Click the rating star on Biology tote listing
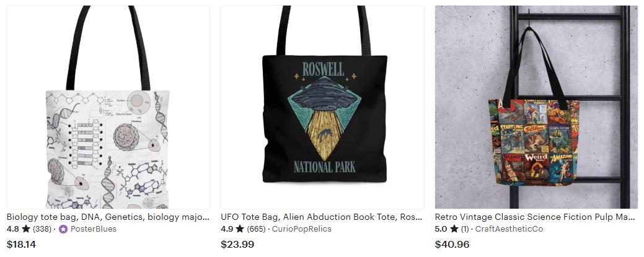The image size is (644, 257). tap(26, 229)
